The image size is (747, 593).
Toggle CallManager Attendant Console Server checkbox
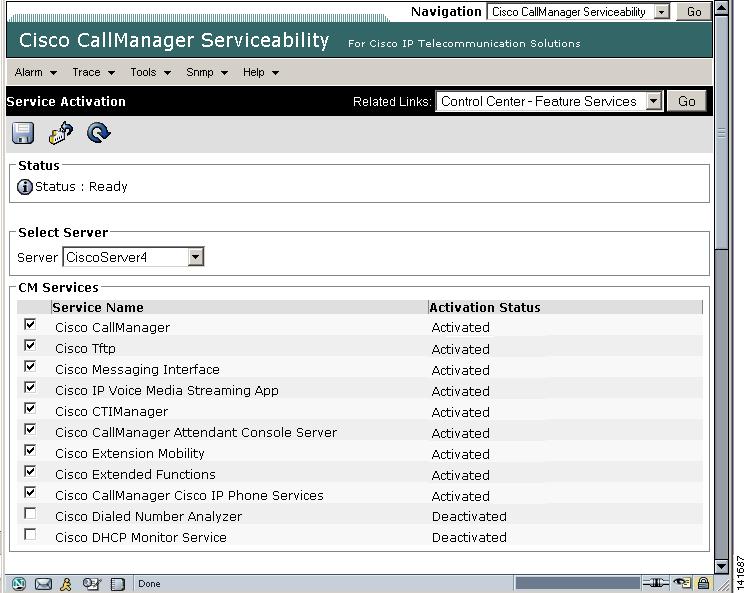pos(30,429)
